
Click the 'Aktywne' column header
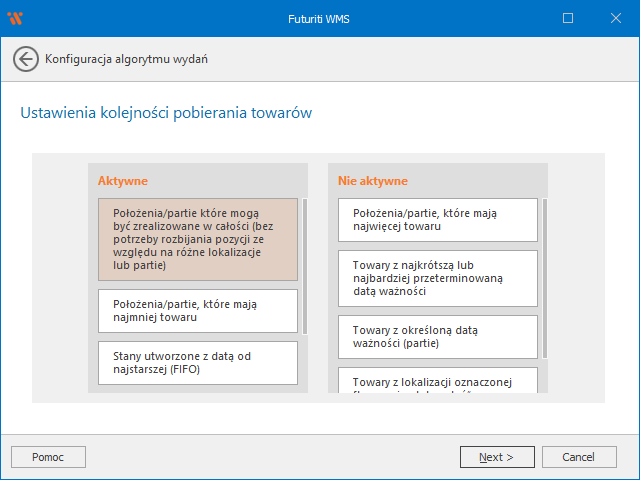(123, 181)
